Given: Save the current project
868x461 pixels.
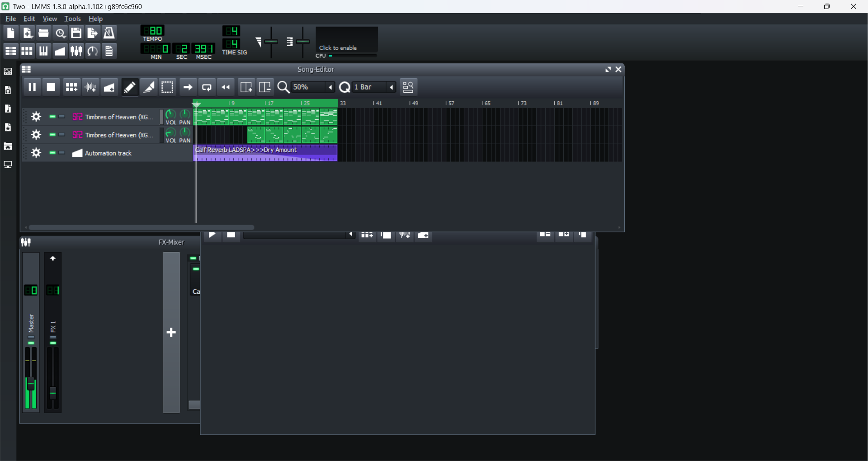Looking at the screenshot, I should point(76,33).
